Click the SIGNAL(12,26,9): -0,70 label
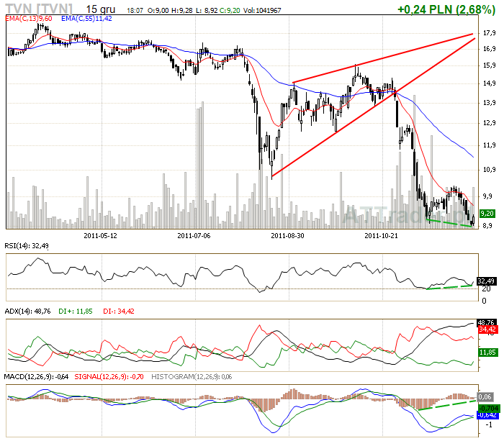The height and width of the screenshot is (441, 504). 109,377
